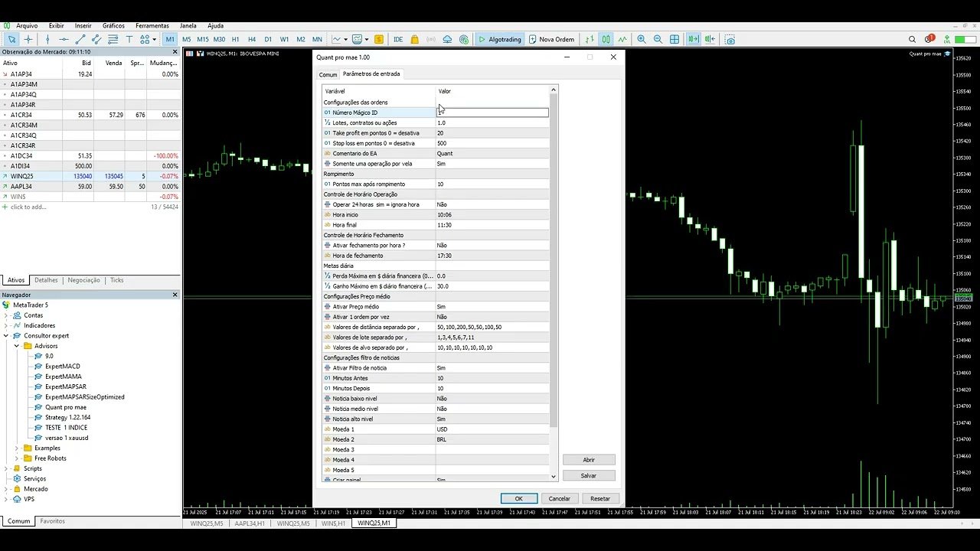980x551 pixels.
Task: Open the search magnifier icon
Action: pos(912,39)
